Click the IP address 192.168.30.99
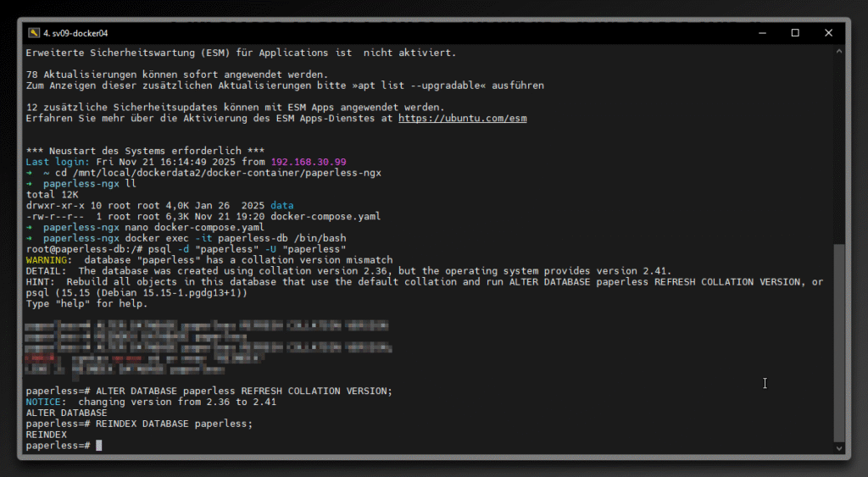 click(309, 162)
